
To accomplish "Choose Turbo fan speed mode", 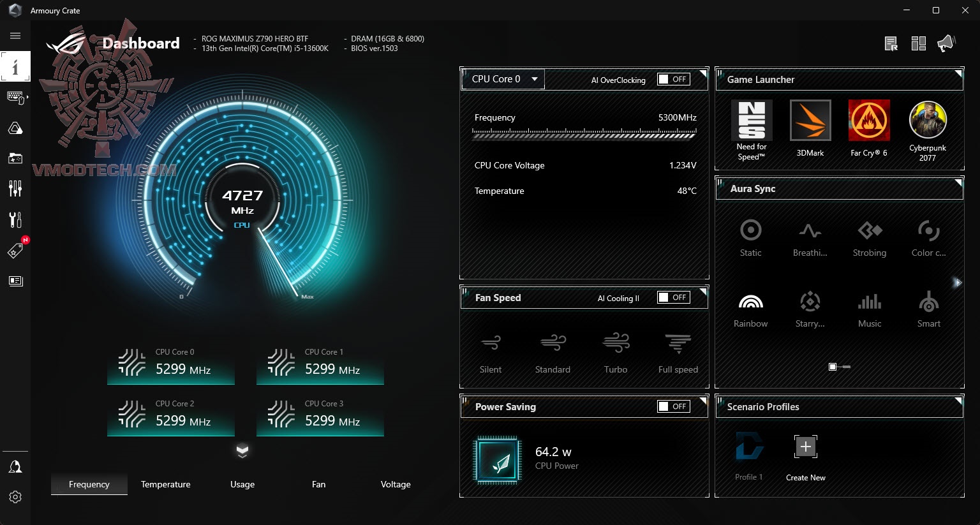I will (x=616, y=353).
